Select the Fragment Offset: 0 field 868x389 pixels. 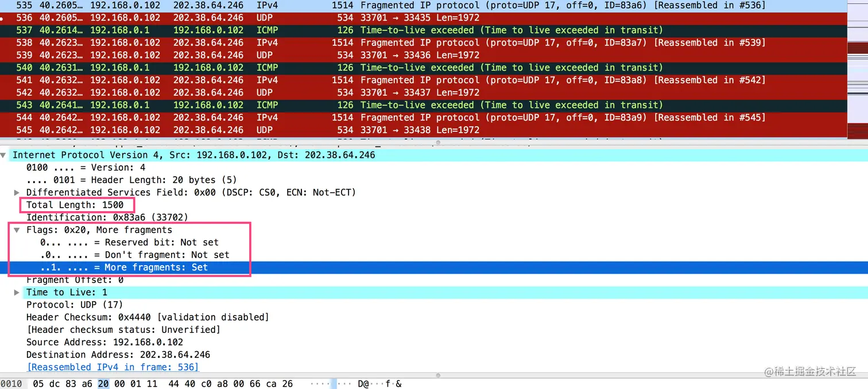pos(75,280)
